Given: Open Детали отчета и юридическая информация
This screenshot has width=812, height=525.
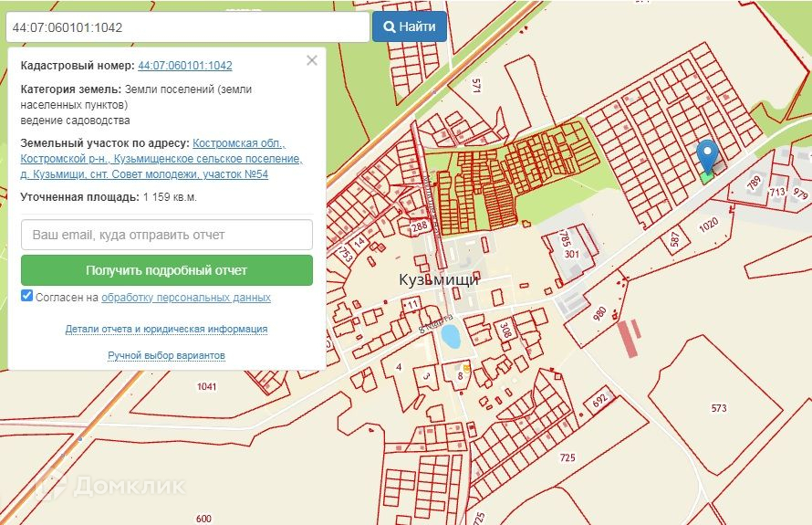Looking at the screenshot, I should tap(166, 329).
